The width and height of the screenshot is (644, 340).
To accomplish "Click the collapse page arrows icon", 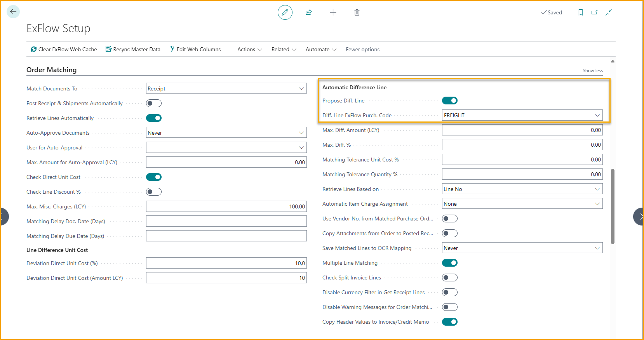I will [609, 12].
